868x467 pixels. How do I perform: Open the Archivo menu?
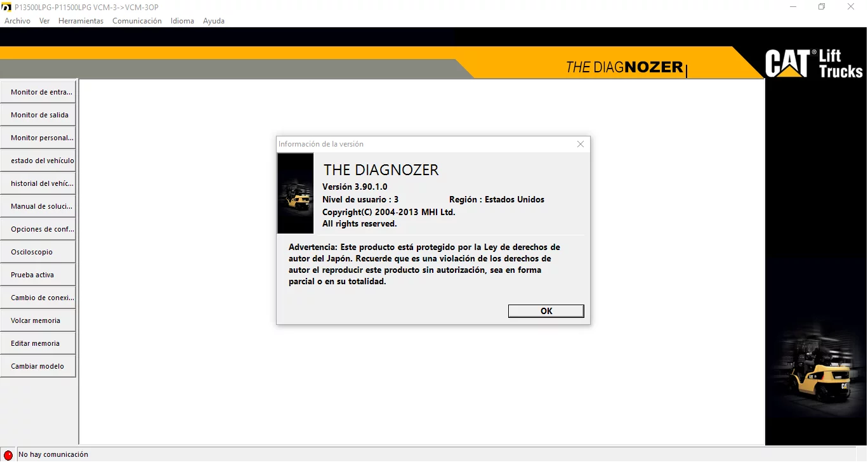17,20
